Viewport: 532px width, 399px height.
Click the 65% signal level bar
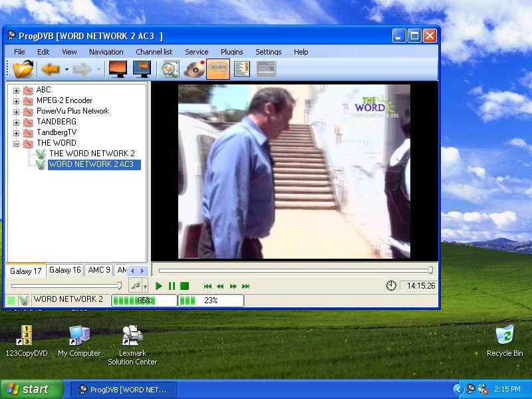(144, 301)
